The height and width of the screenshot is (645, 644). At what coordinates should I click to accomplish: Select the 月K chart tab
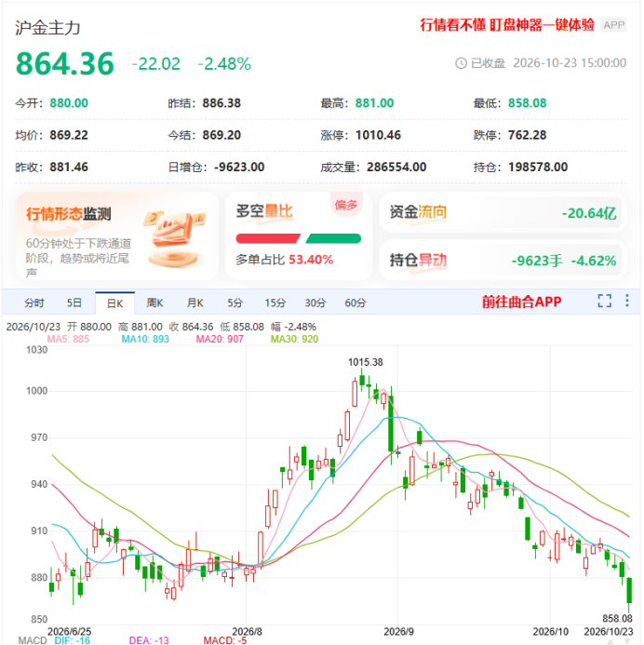pos(195,303)
